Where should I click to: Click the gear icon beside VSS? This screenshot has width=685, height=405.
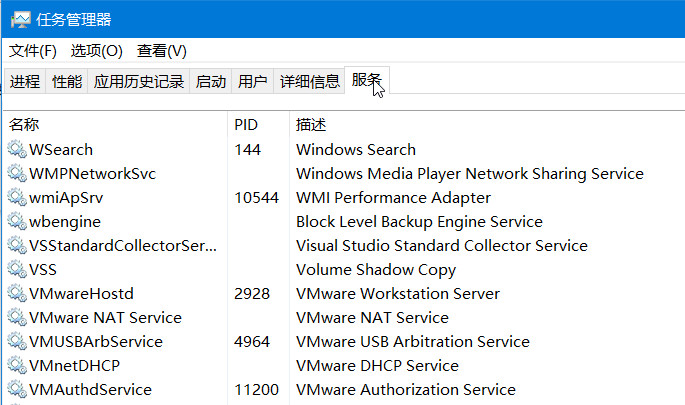click(x=17, y=270)
